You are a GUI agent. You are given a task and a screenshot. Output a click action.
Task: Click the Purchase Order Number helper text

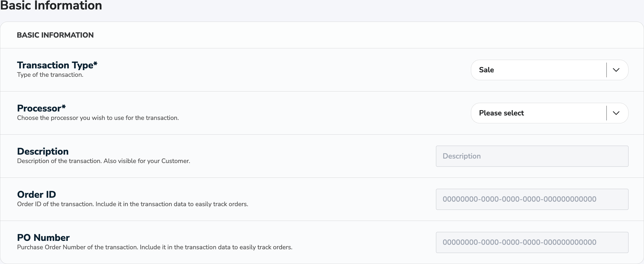click(154, 247)
